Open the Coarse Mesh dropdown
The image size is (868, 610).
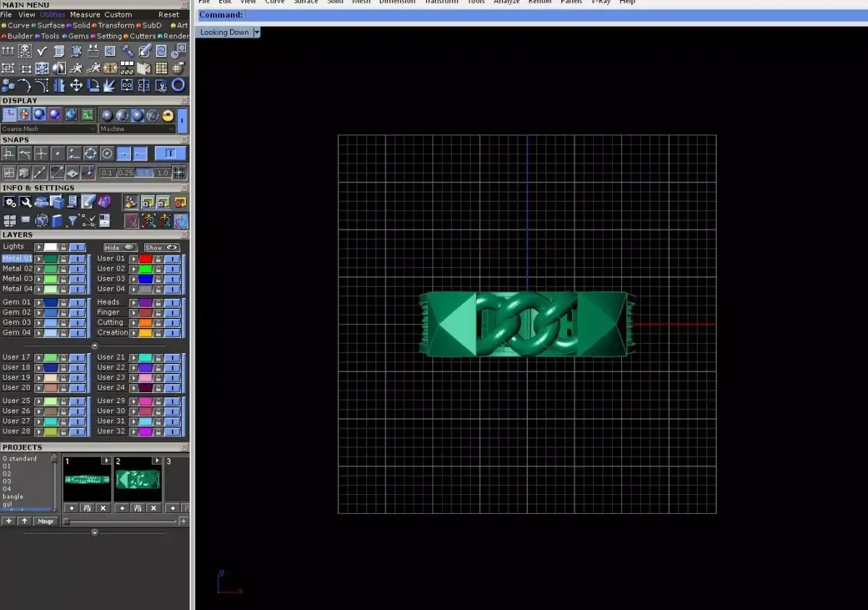coord(49,129)
